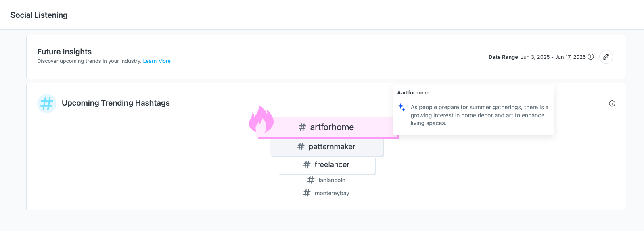The image size is (644, 231).
Task: Click the pink flame trending icon
Action: point(261,119)
